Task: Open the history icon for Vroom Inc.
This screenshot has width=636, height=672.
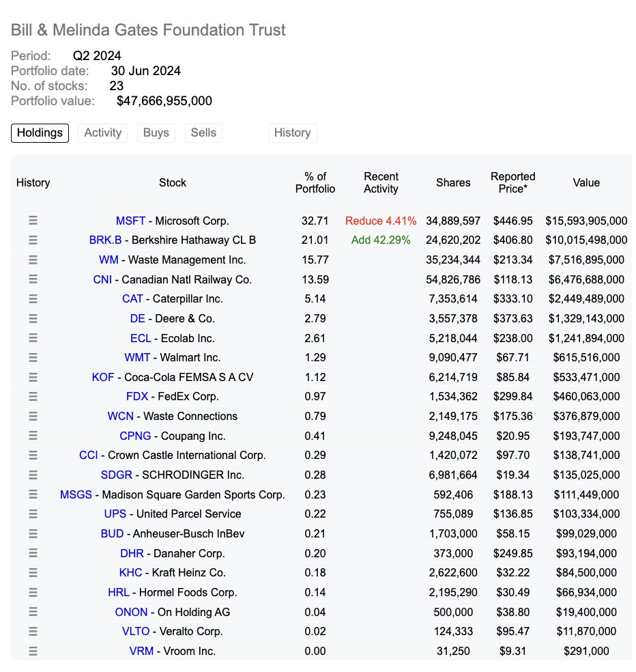Action: coord(33,651)
